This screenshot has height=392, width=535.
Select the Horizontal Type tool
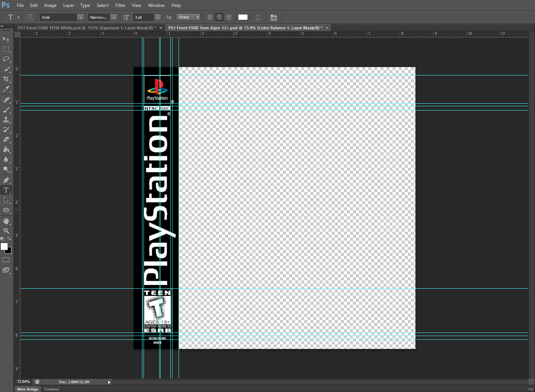click(x=6, y=190)
